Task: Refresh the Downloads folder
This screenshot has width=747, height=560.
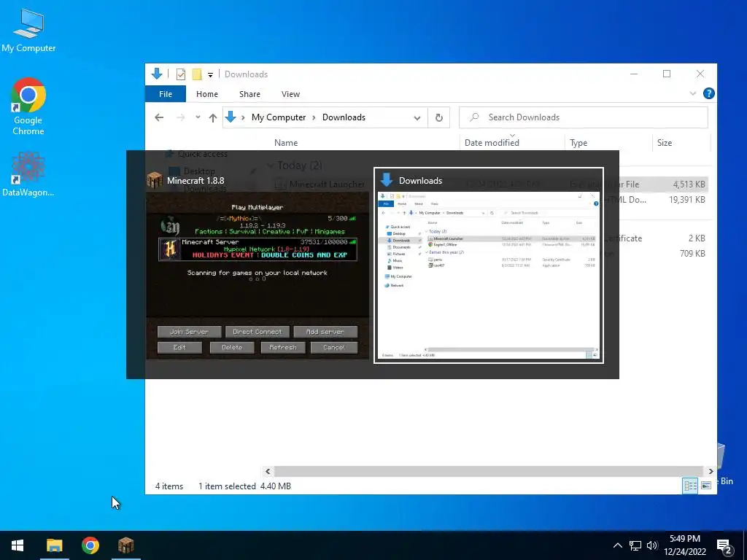Action: [x=438, y=117]
